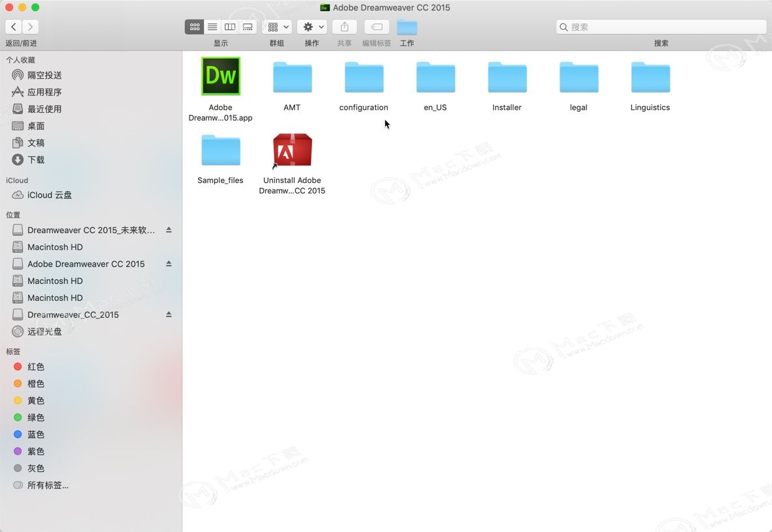Select Dreamweaver CC 2015_未来软 volume

pos(83,230)
